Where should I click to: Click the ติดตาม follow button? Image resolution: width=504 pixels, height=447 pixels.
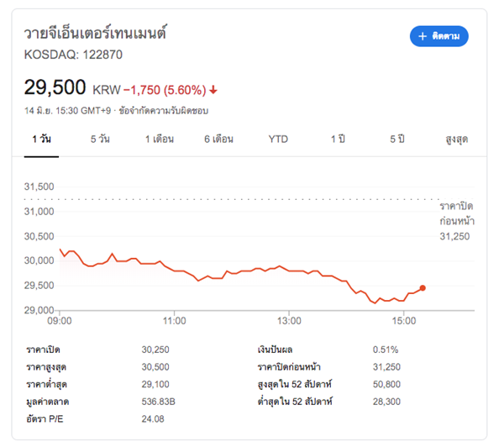click(x=438, y=36)
